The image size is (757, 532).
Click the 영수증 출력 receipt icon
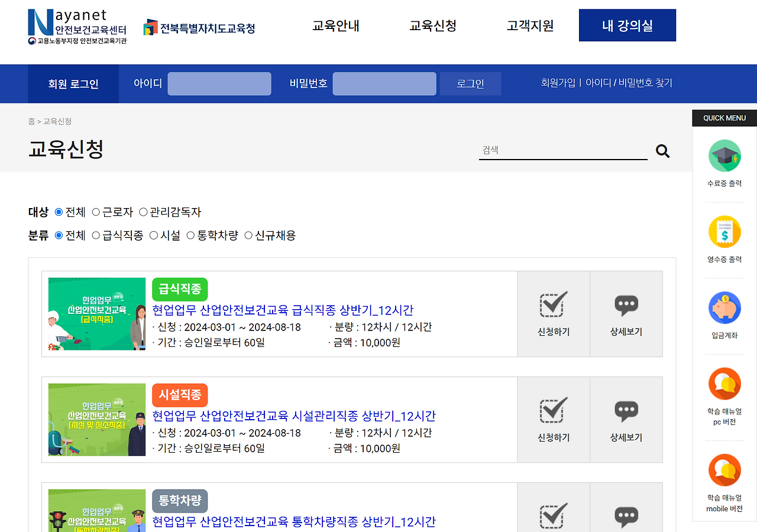724,232
